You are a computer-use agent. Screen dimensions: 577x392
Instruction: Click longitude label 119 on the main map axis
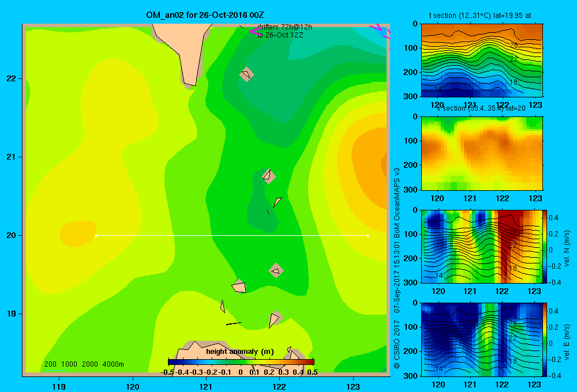(59, 386)
